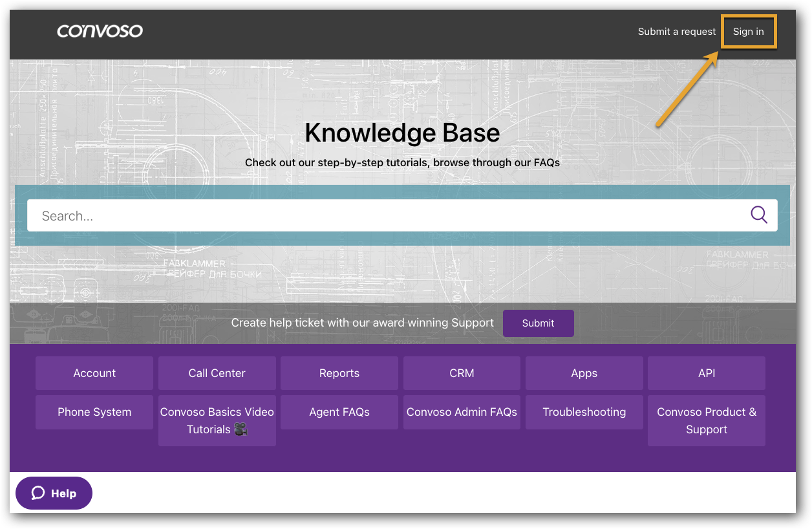Open the Submit a request link

click(x=677, y=31)
